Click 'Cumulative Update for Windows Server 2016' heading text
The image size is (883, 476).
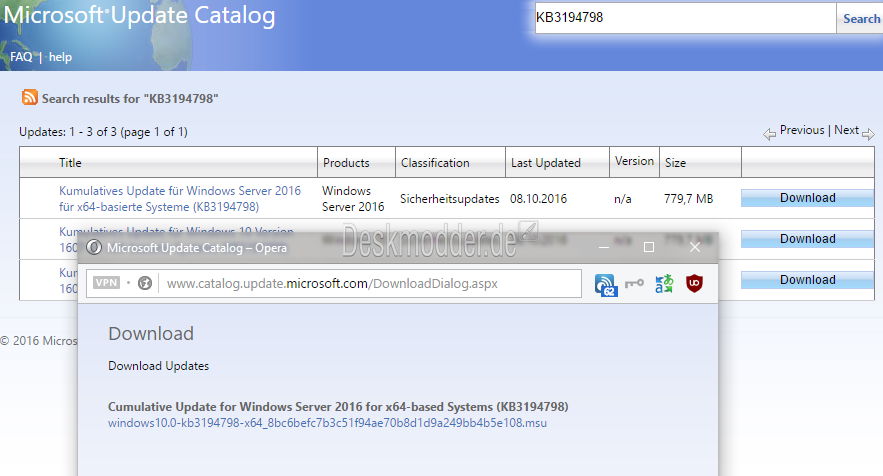338,407
